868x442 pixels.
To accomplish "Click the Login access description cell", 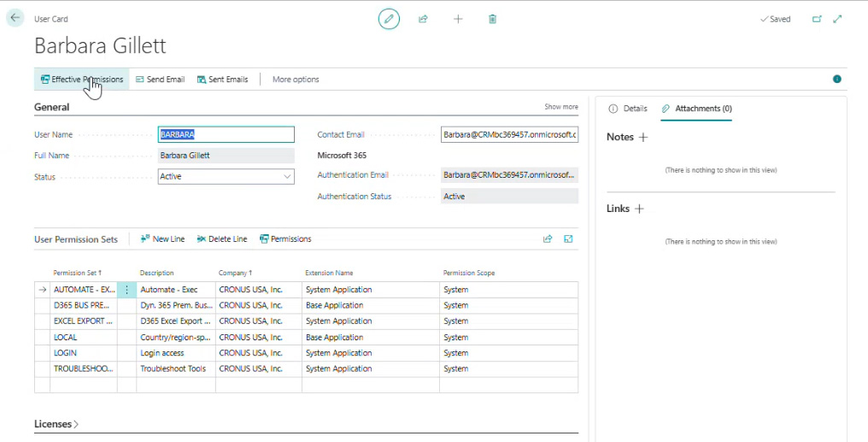I will click(x=175, y=353).
